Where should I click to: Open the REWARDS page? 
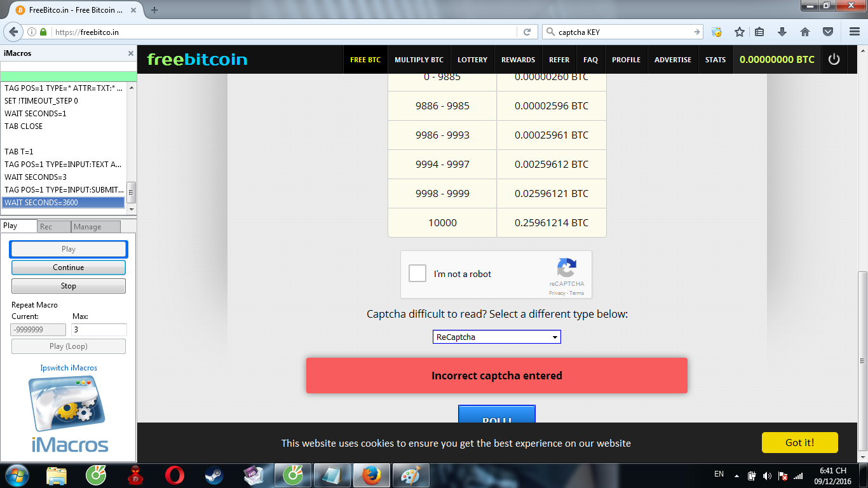point(519,59)
